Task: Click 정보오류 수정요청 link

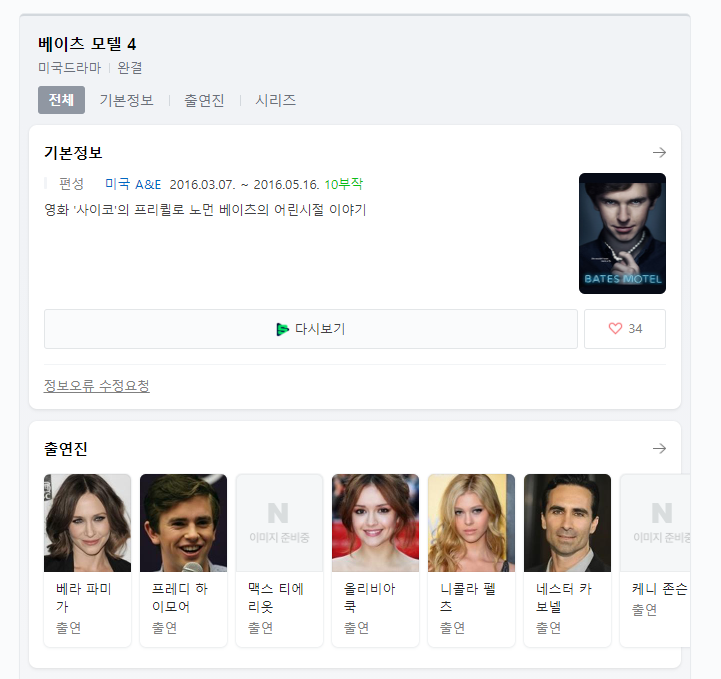Action: pyautogui.click(x=97, y=386)
